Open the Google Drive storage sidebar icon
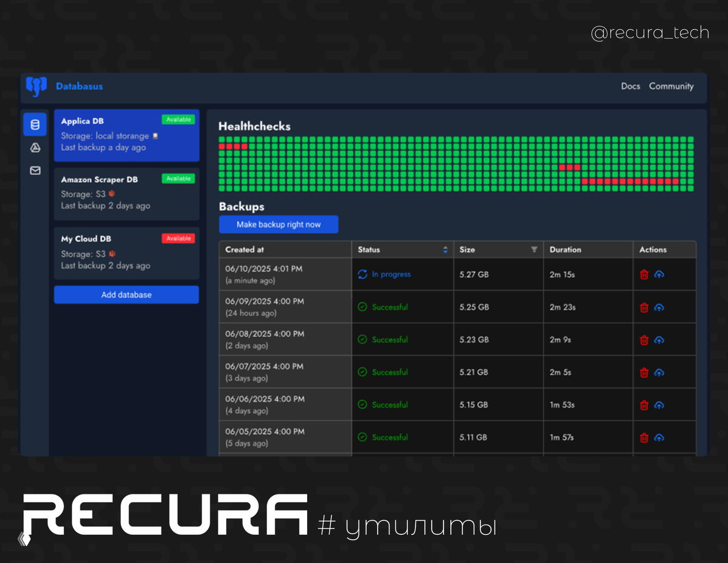 [x=35, y=148]
